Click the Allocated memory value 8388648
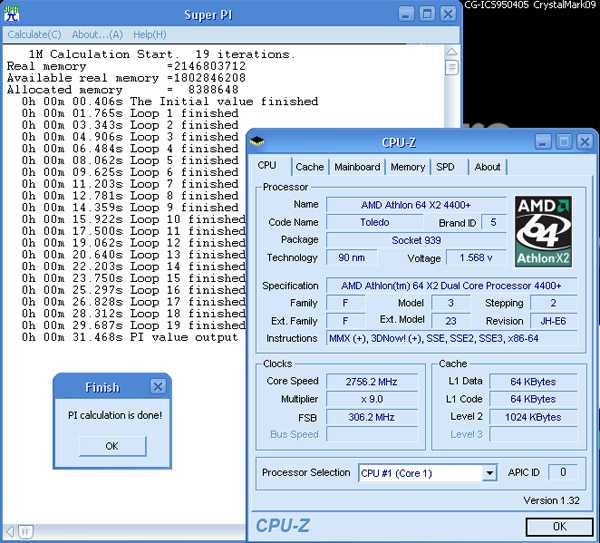Image resolution: width=600 pixels, height=543 pixels. (213, 90)
